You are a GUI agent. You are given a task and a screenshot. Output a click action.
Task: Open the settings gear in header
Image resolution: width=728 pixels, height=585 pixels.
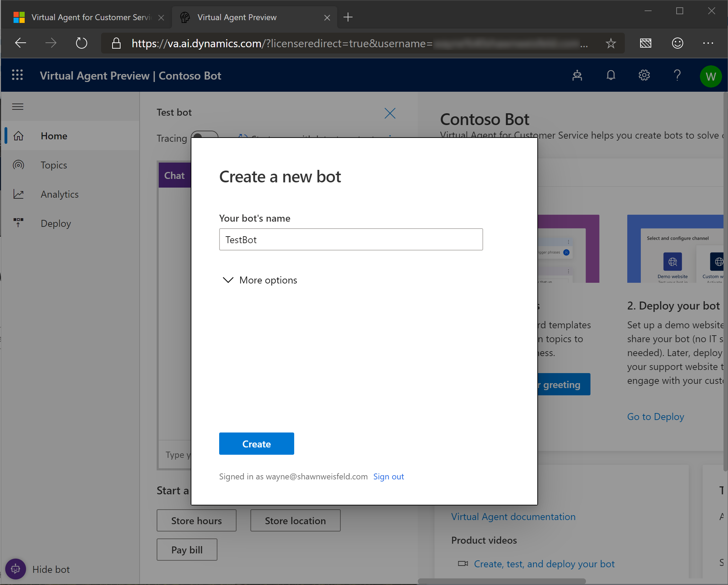tap(644, 75)
